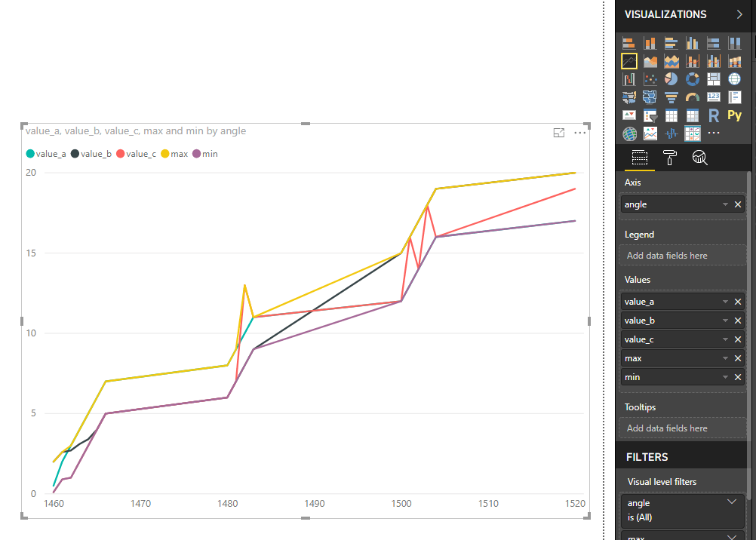Select the Funnel visual
This screenshot has width=756, height=540.
coord(671,97)
